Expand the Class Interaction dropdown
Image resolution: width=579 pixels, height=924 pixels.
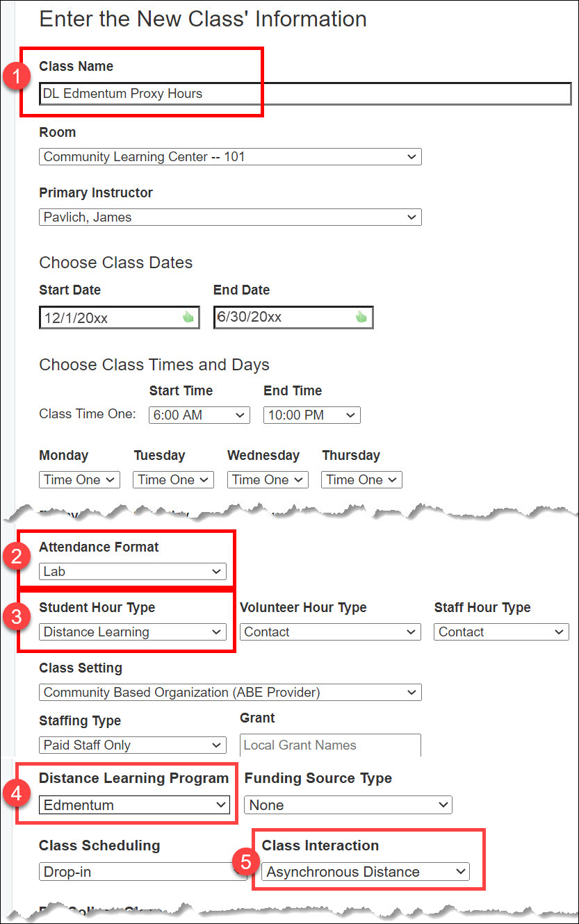[x=365, y=872]
